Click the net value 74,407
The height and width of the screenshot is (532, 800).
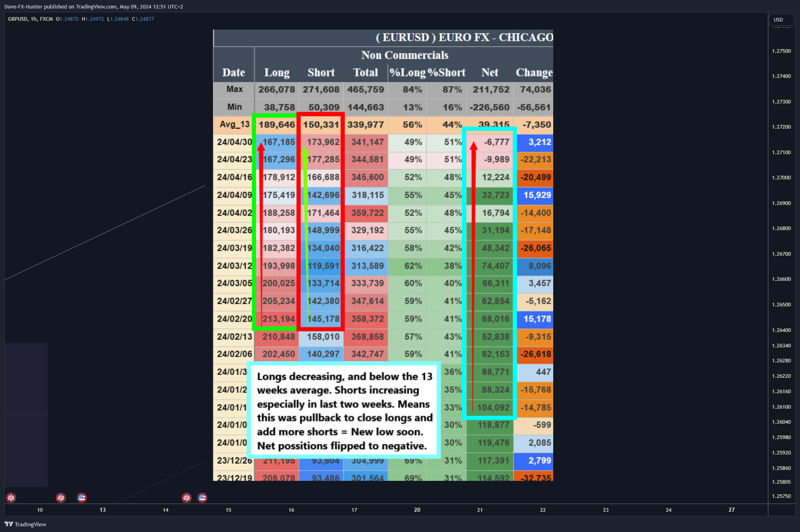[x=495, y=266]
